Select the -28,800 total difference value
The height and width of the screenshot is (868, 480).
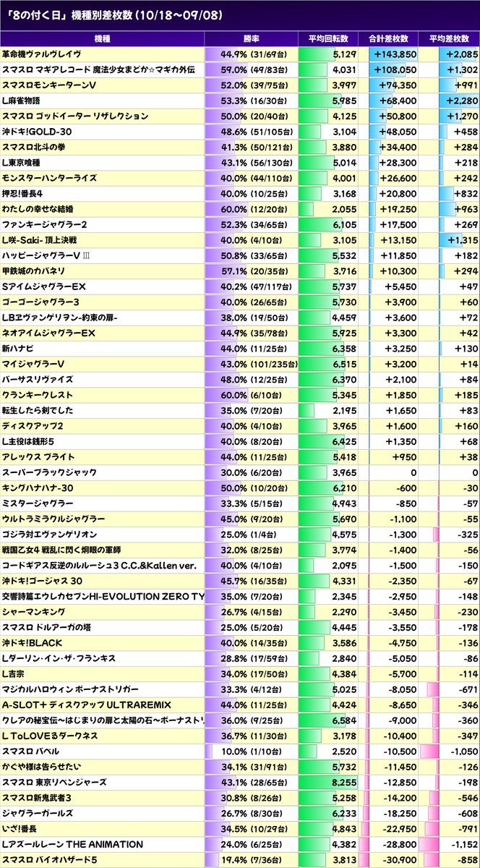point(398,844)
